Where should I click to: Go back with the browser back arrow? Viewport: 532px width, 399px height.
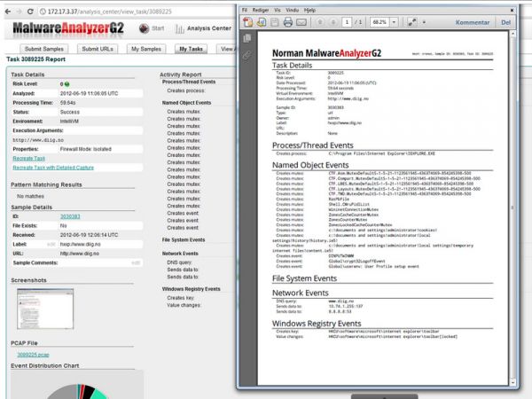(8, 12)
